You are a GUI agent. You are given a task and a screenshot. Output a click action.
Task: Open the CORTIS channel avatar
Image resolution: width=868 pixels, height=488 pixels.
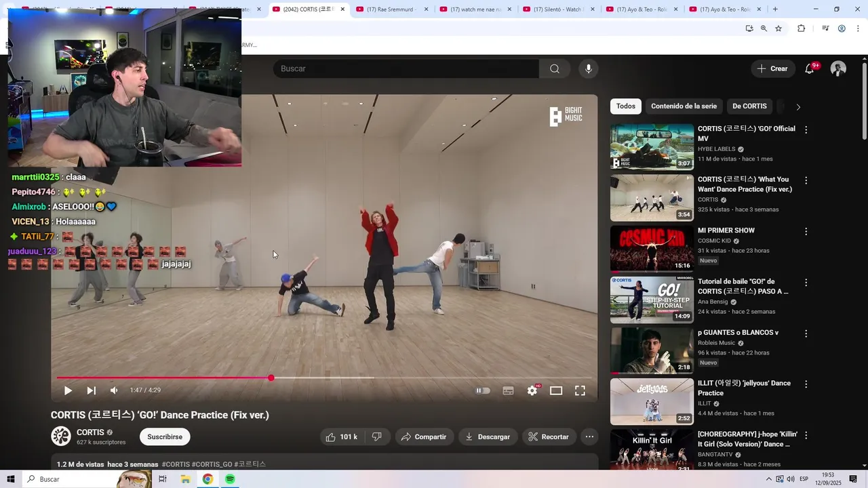61,436
